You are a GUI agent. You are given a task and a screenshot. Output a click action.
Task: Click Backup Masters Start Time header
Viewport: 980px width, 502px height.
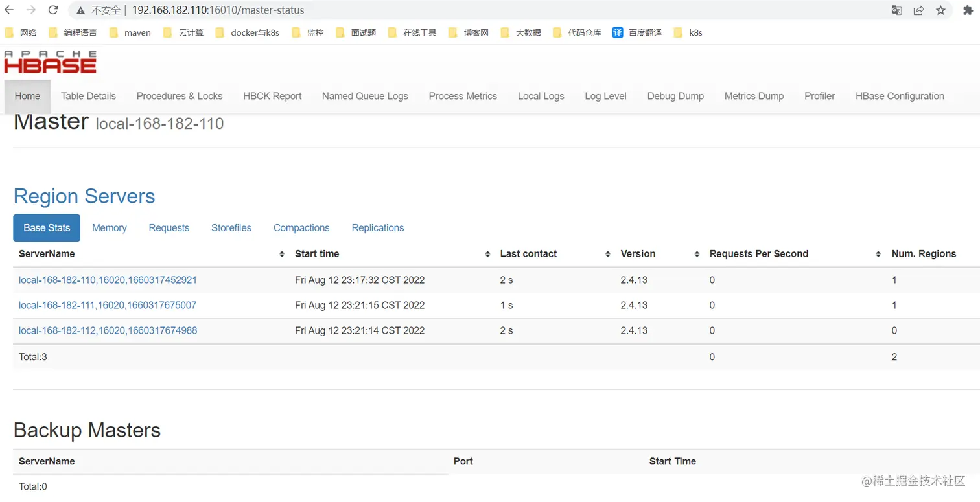[673, 461]
